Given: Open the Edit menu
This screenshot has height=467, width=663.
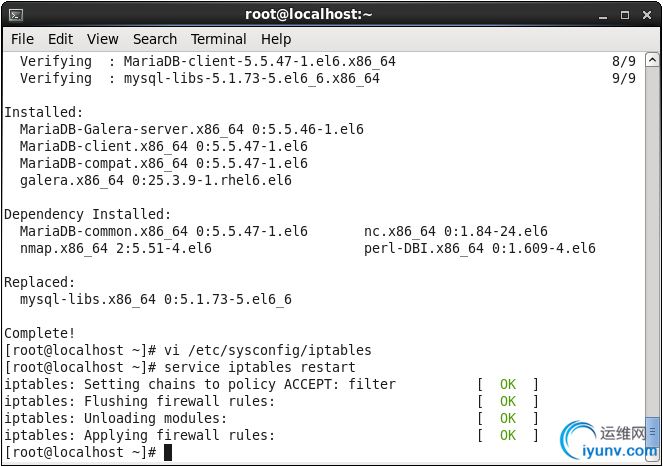Looking at the screenshot, I should point(60,39).
